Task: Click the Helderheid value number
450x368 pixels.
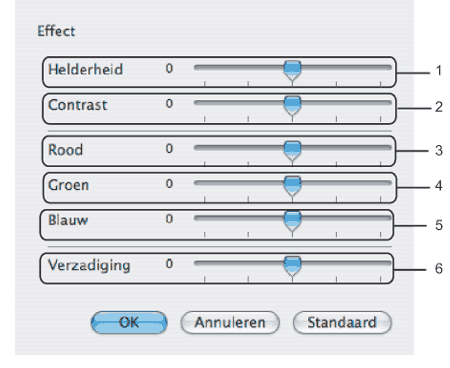Action: pos(169,68)
